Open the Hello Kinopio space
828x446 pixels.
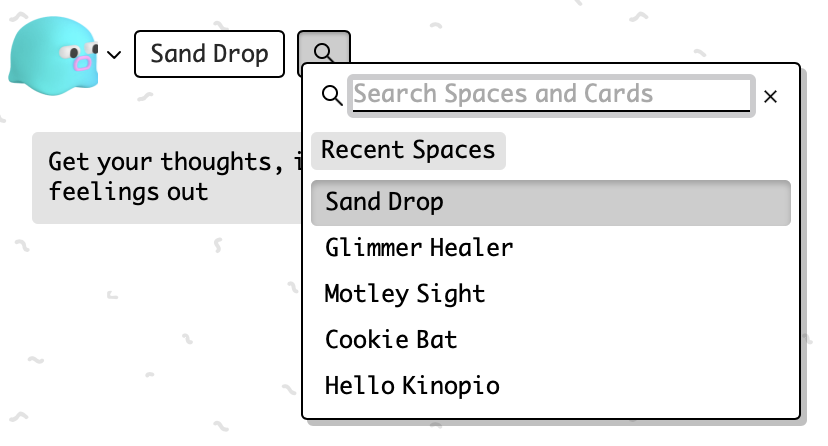pyautogui.click(x=412, y=385)
